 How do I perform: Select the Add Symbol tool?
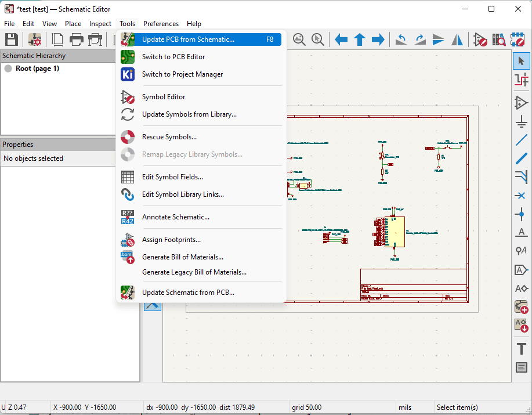coord(521,103)
